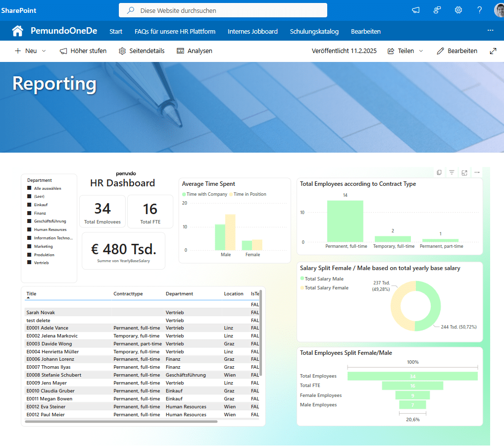This screenshot has height=447, width=504.
Task: Select the Female Employees funnel bar
Action: pyautogui.click(x=412, y=395)
